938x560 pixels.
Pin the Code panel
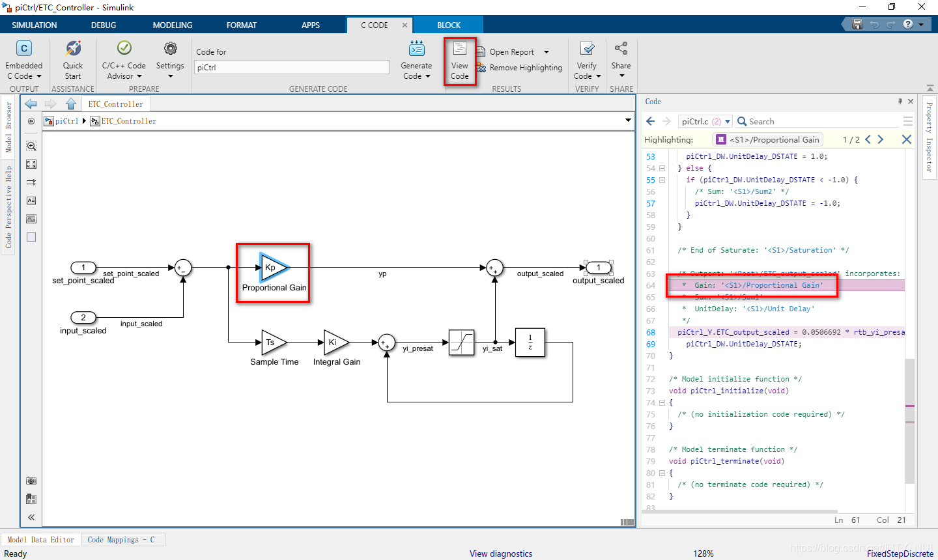[900, 101]
